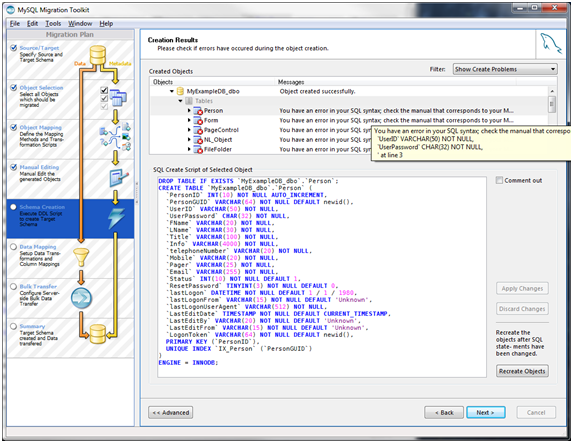Click the Recreate Objects button
The height and width of the screenshot is (443, 573).
coord(522,371)
